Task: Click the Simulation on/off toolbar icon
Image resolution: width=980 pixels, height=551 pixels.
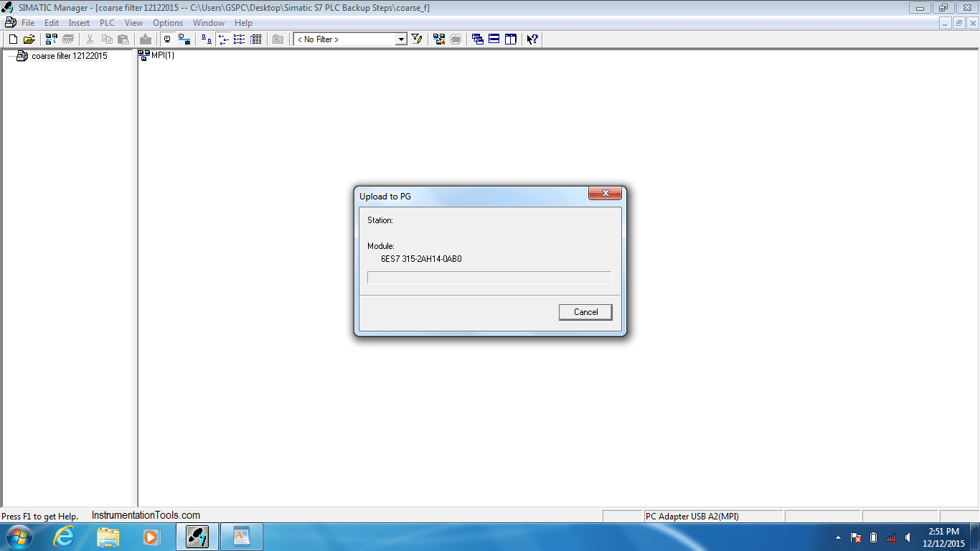Action: [x=456, y=39]
